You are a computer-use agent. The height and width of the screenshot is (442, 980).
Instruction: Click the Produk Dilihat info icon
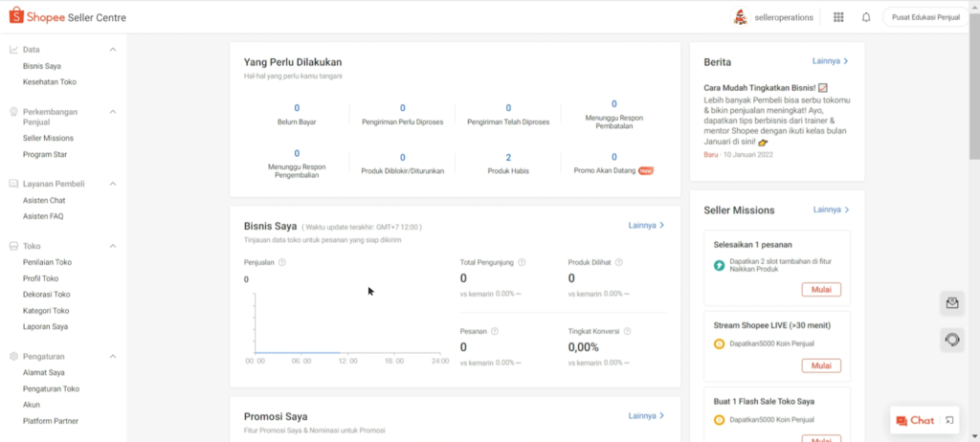[619, 262]
